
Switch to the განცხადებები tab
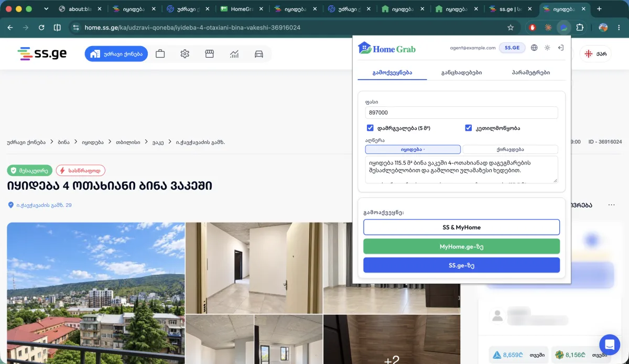point(461,73)
